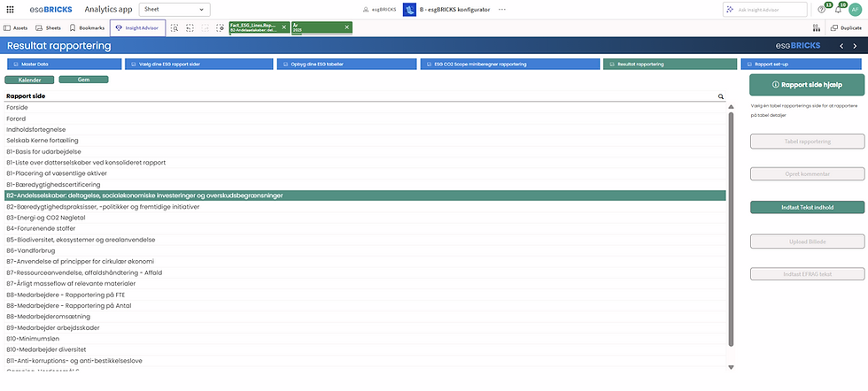Select B11-Anti-korruptions- og anti-bestikkelseslove row
Image resolution: width=868 pixels, height=391 pixels.
(365, 361)
